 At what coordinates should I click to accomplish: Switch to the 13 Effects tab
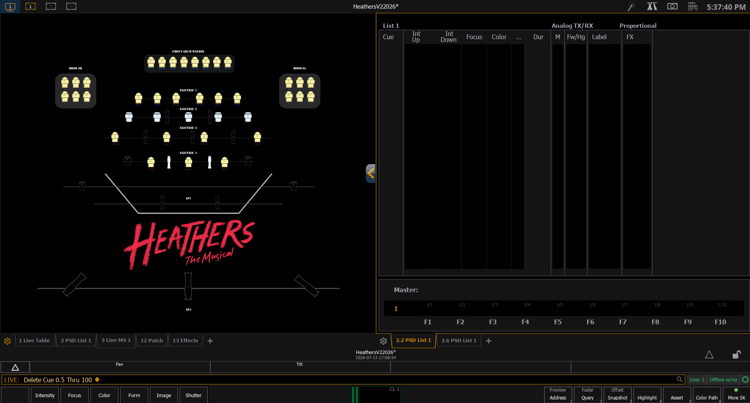(185, 340)
